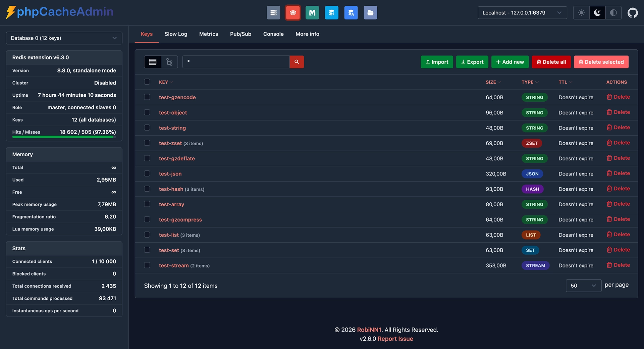
Task: Open the RobiNN1 footer link
Action: 369,330
